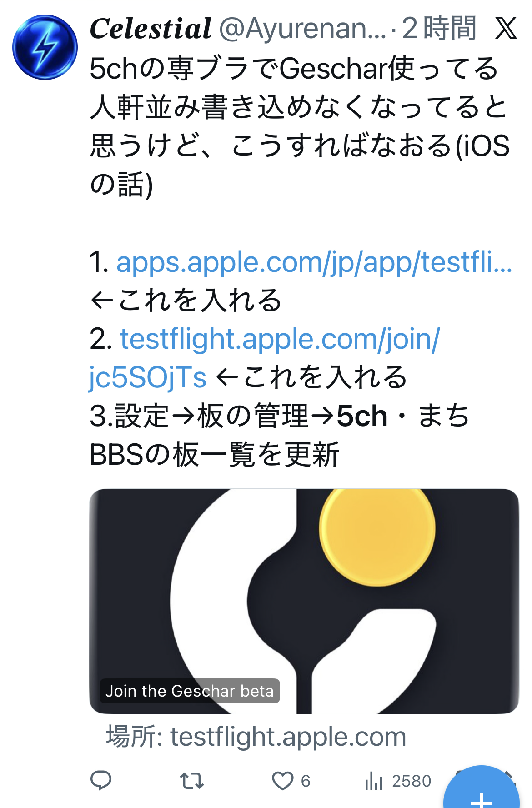Open the @Ayurenan… handle
Screen dimensions: 532x808
click(302, 28)
